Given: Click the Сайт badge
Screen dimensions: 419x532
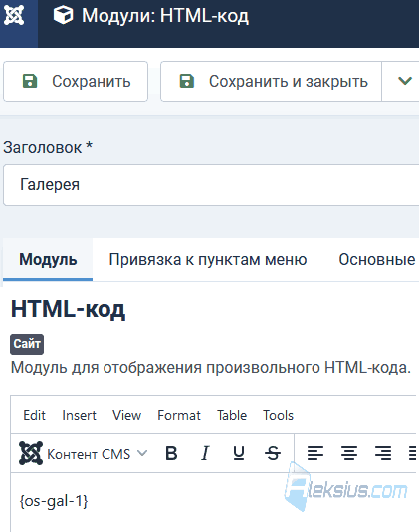Looking at the screenshot, I should (x=27, y=344).
